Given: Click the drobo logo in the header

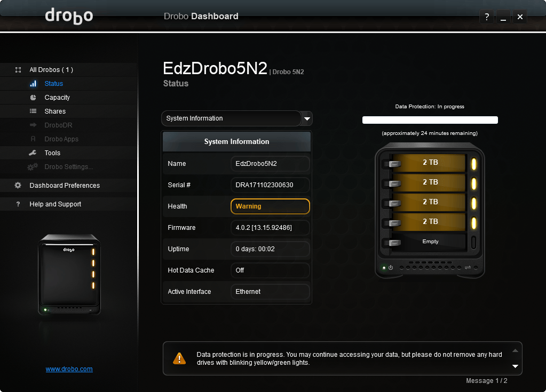Looking at the screenshot, I should (x=69, y=17).
